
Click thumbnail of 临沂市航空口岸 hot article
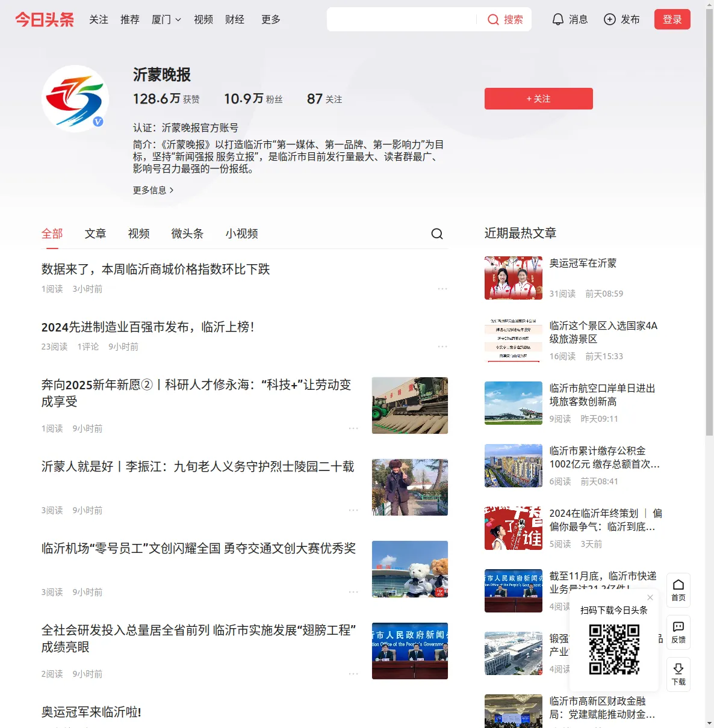click(x=514, y=403)
